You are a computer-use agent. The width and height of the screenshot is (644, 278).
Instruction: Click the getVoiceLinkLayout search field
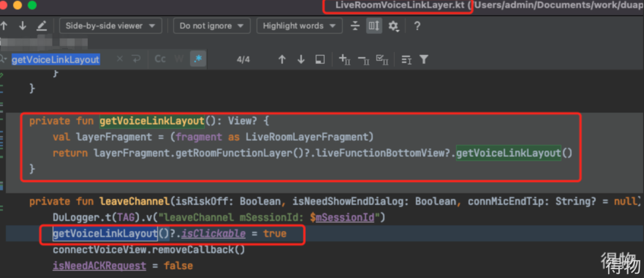[55, 59]
